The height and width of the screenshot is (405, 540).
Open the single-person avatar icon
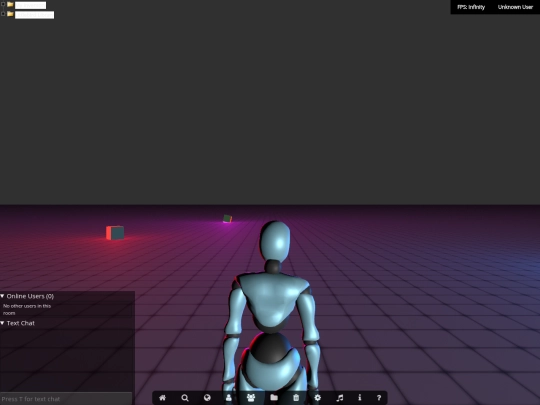tap(229, 398)
